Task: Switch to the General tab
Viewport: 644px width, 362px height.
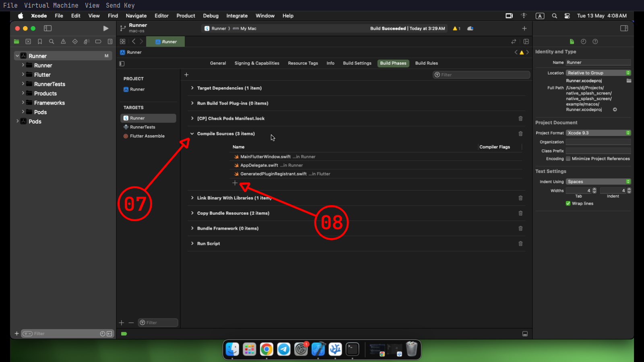Action: tap(218, 63)
